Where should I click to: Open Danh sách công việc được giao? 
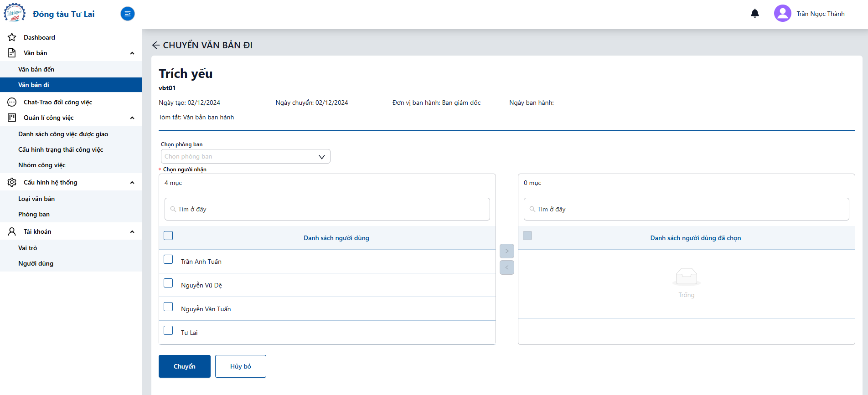(71, 134)
